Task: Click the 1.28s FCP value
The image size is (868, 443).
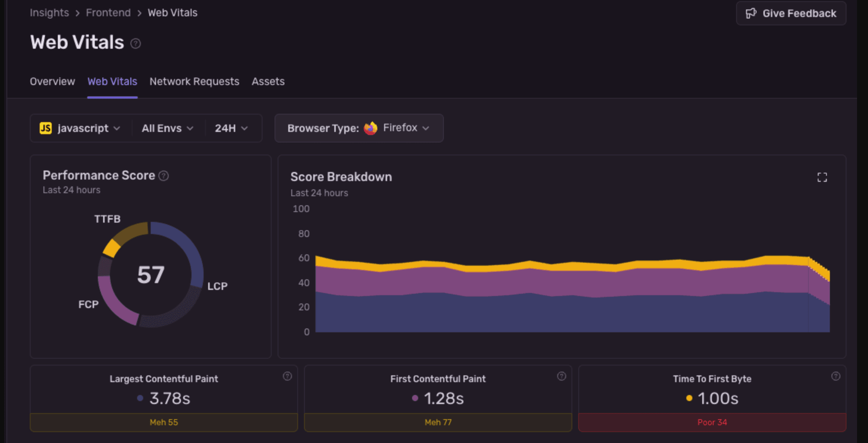Action: [x=444, y=398]
